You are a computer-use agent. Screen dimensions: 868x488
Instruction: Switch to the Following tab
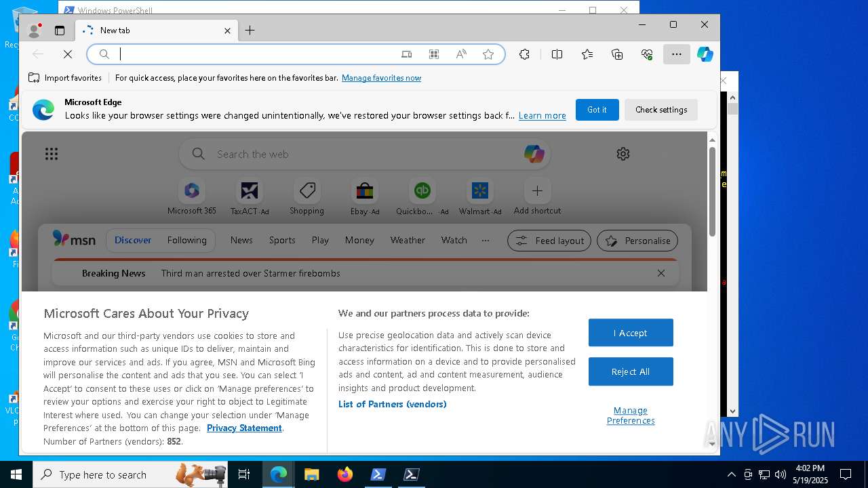point(186,241)
